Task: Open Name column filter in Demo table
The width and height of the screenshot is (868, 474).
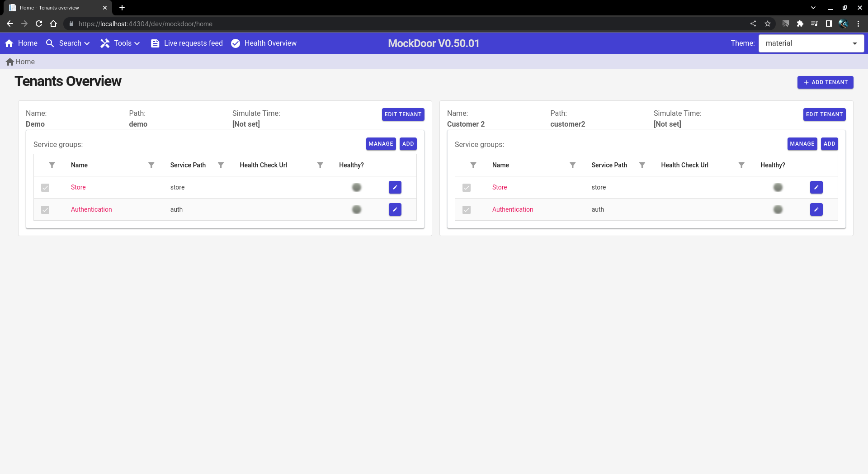Action: [x=151, y=165]
